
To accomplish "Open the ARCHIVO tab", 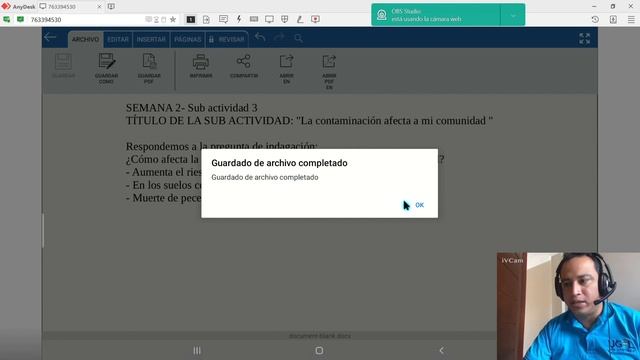I will point(85,40).
